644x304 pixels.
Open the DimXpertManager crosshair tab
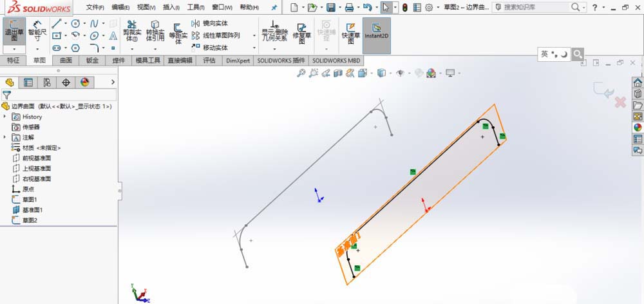tap(66, 82)
